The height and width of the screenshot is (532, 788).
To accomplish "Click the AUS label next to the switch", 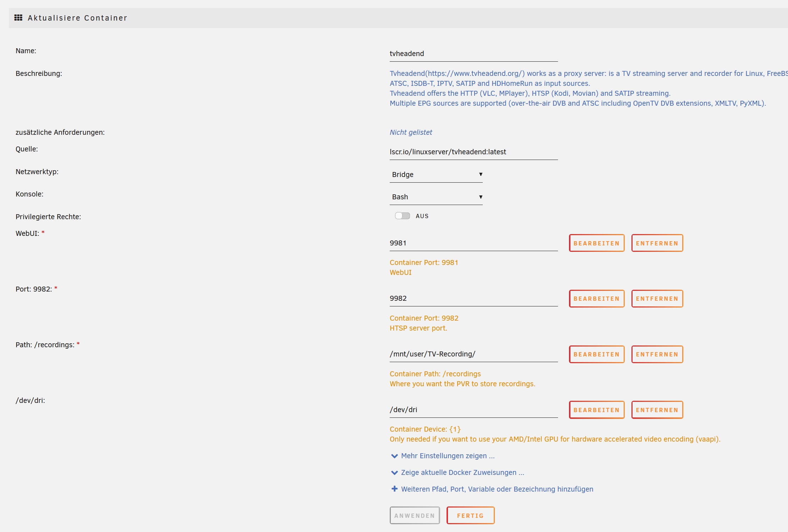I will click(422, 216).
